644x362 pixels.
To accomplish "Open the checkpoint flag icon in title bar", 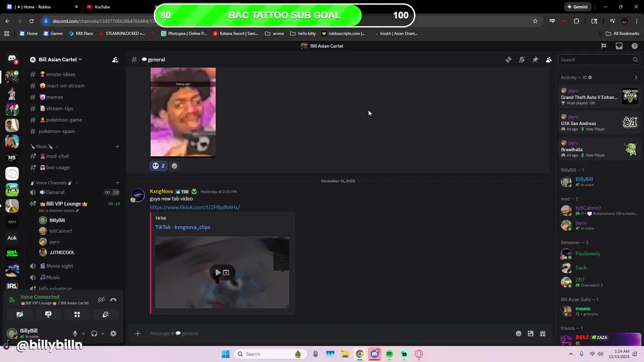I will (604, 46).
